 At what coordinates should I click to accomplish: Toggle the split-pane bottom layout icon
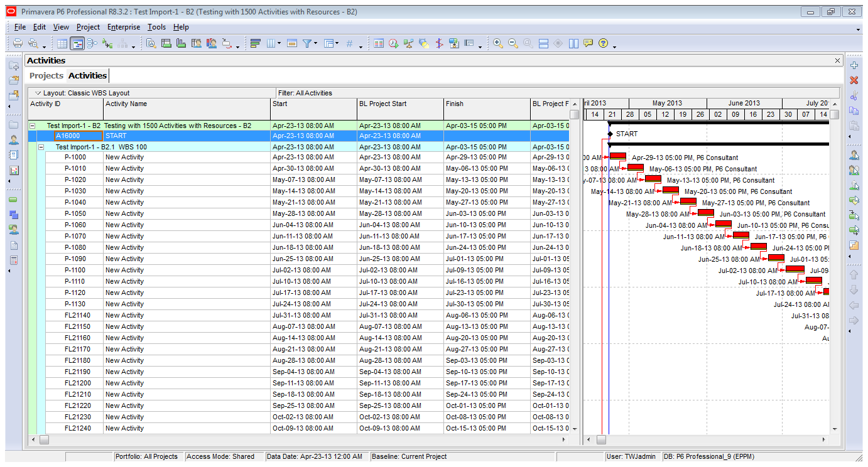(x=543, y=43)
